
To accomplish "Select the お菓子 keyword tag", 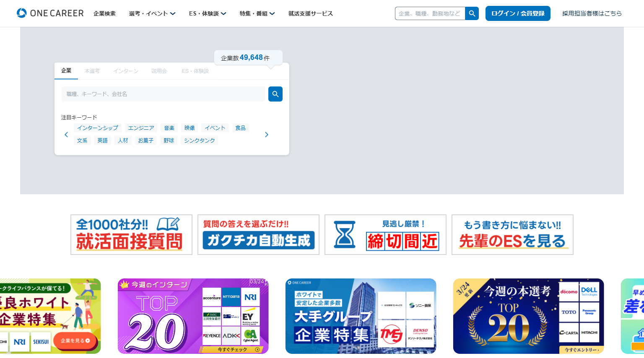I will [x=146, y=141].
